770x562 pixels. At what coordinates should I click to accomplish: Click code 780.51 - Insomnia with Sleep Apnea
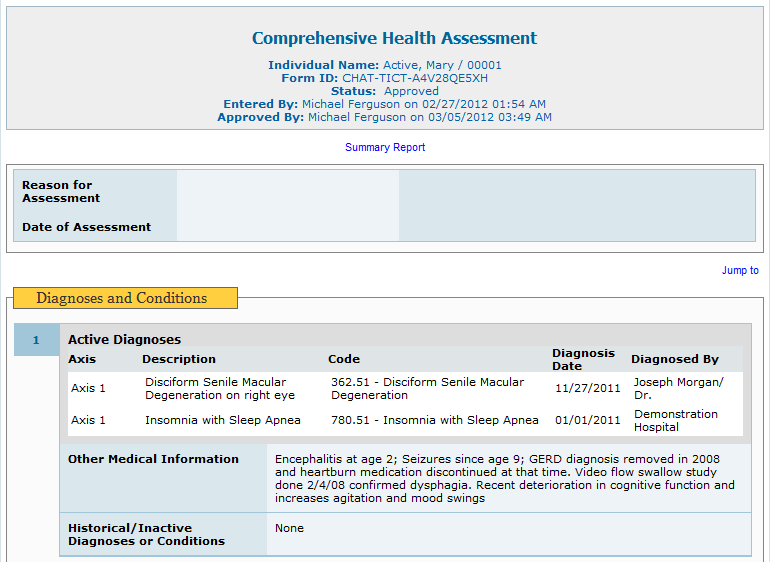(x=435, y=420)
